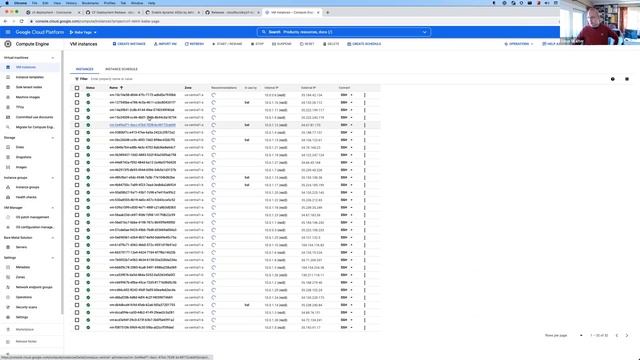Tick the checkbox of the first VM row
The height and width of the screenshot is (360, 640).
[77, 95]
